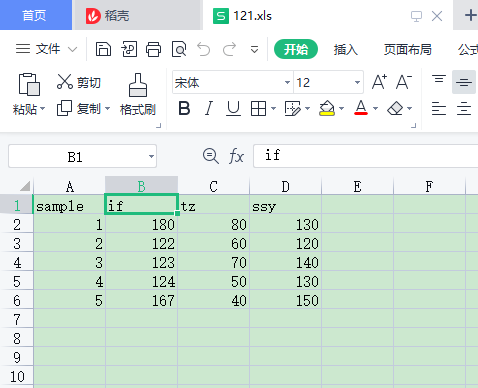Image resolution: width=478 pixels, height=388 pixels.
Task: Open a new tab with plus button
Action: (470, 15)
